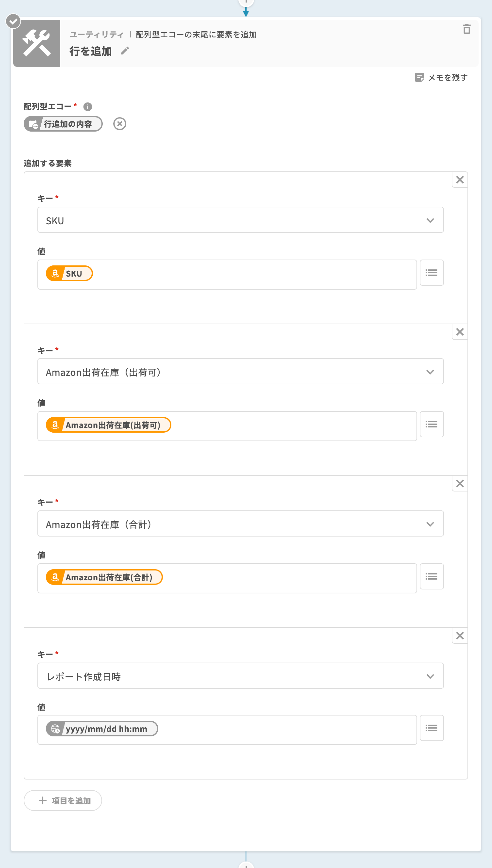Image resolution: width=492 pixels, height=868 pixels.
Task: Remove the SKU element row
Action: pos(460,180)
